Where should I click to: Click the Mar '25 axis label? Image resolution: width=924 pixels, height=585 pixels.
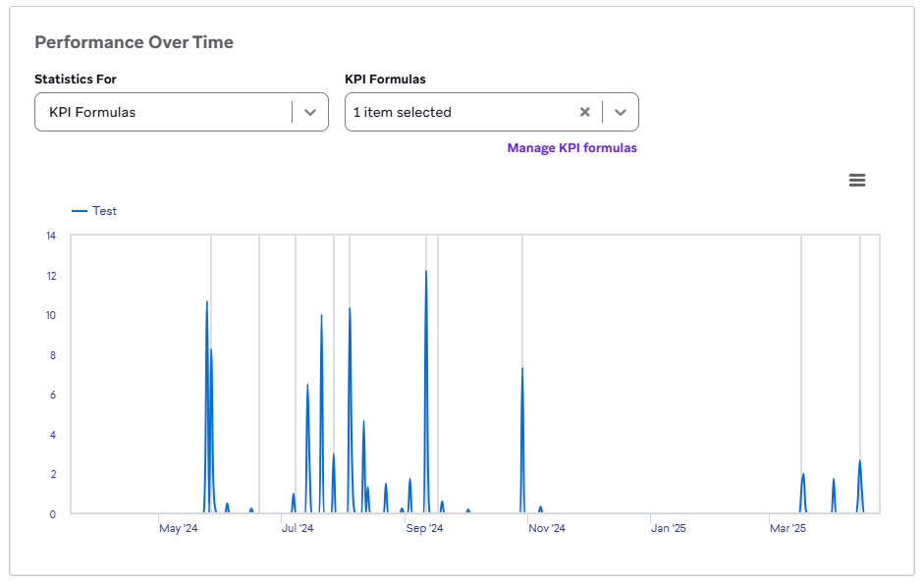coord(788,528)
